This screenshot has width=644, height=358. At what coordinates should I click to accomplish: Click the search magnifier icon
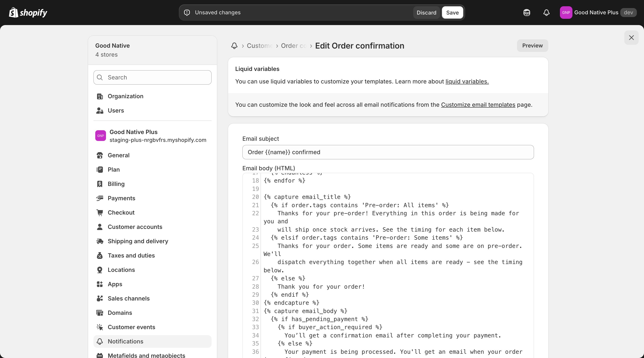click(x=100, y=78)
